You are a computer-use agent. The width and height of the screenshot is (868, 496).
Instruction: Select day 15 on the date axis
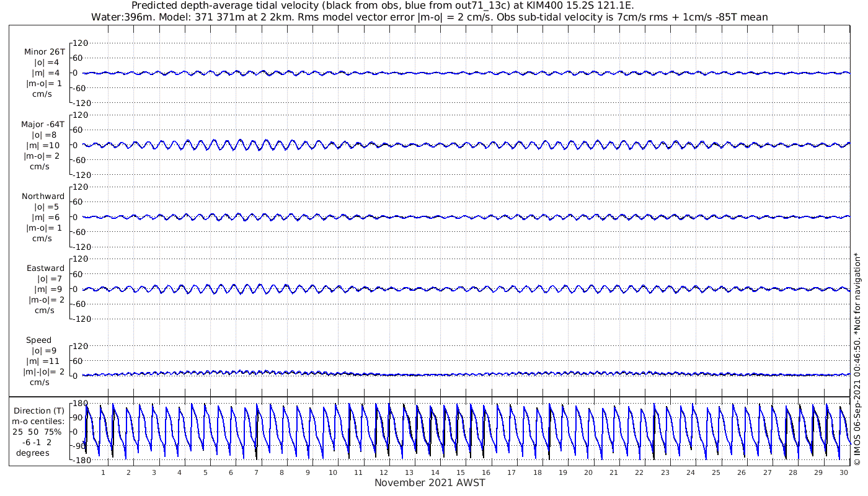[461, 472]
